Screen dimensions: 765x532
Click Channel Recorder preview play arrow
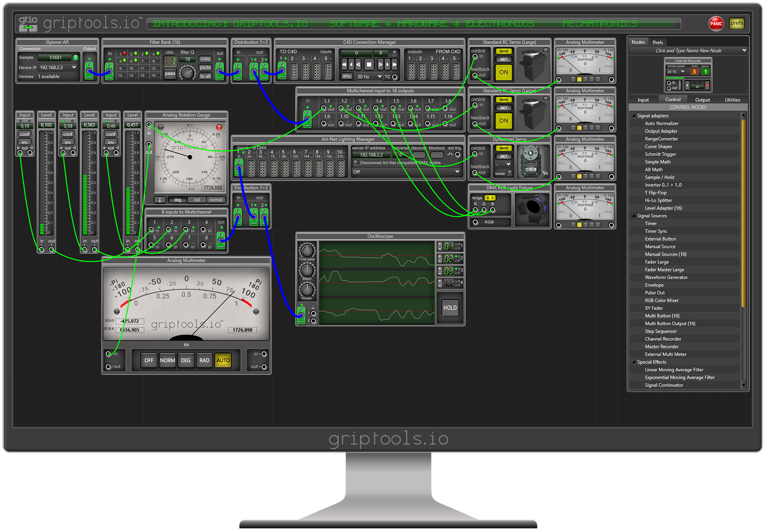click(687, 85)
